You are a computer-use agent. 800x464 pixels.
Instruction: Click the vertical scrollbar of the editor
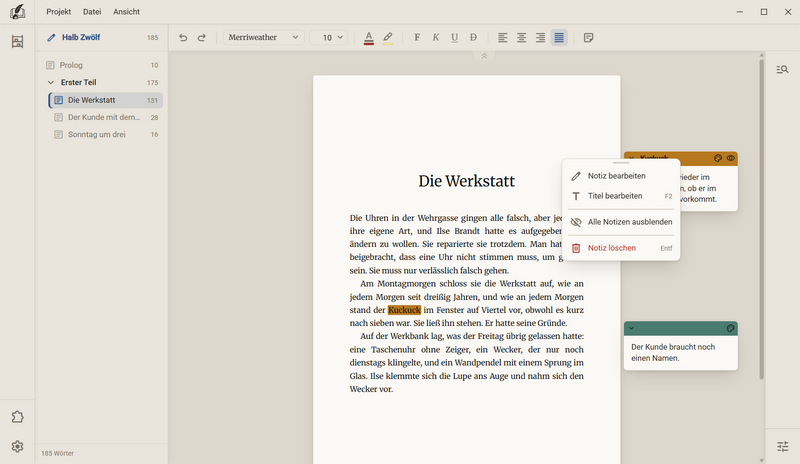point(761,219)
